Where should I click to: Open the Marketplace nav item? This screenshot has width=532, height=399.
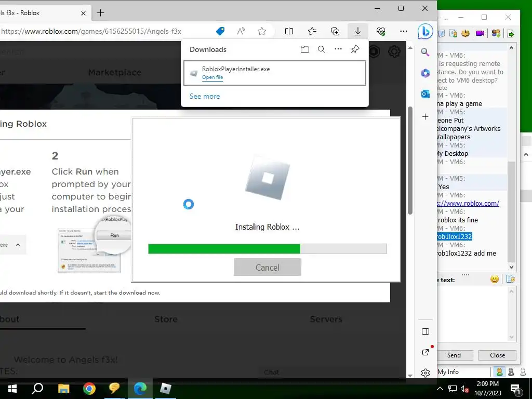pyautogui.click(x=115, y=72)
